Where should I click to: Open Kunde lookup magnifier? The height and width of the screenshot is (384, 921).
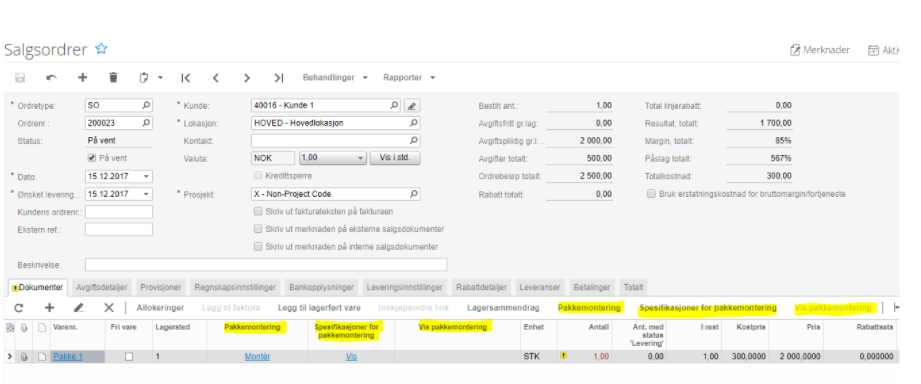click(395, 106)
